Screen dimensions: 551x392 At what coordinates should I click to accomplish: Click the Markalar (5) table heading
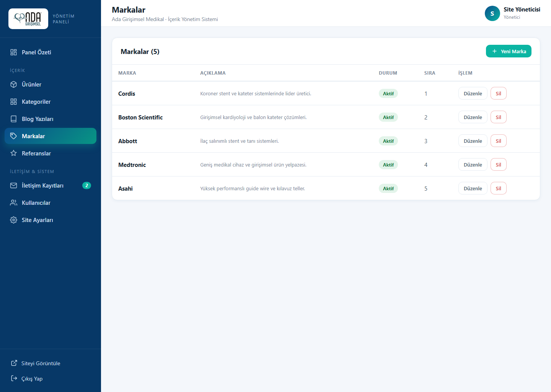(x=140, y=52)
